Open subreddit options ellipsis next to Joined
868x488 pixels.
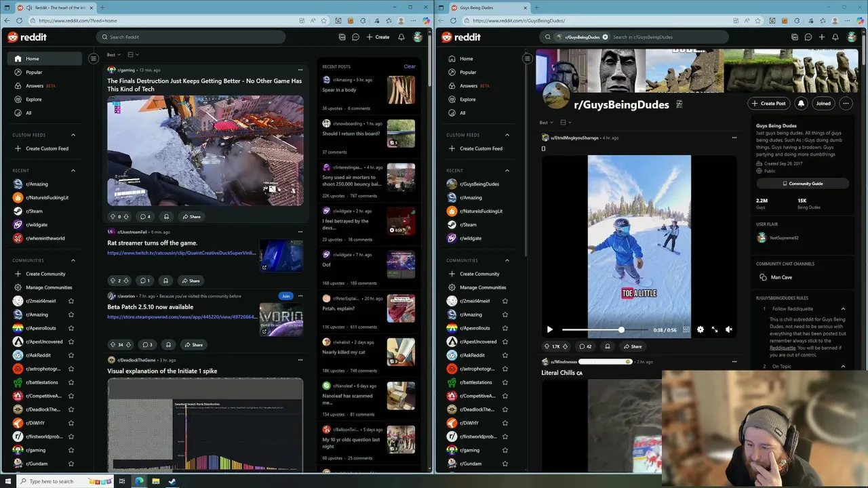pyautogui.click(x=846, y=104)
